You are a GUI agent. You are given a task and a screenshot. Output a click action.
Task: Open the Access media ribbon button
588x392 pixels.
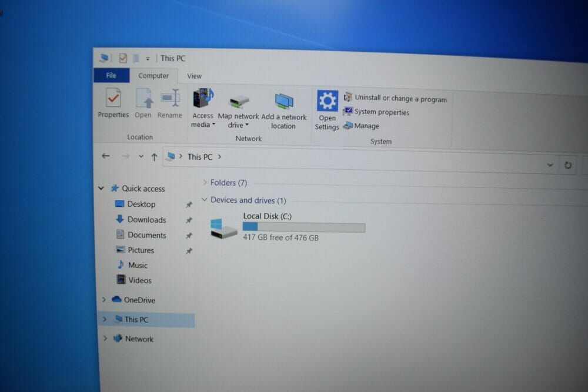(203, 108)
